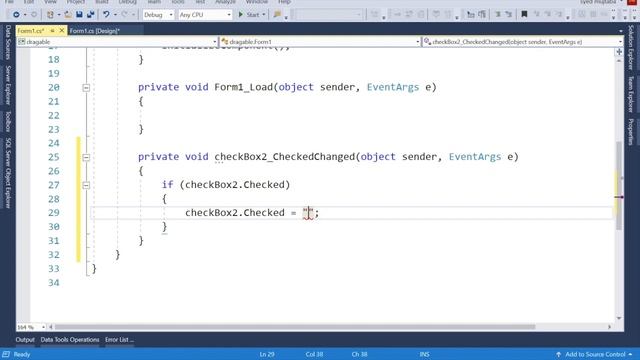Undo the last edit with the toolbar arrow
Screen dimensions: 640x360
pyautogui.click(x=106, y=15)
